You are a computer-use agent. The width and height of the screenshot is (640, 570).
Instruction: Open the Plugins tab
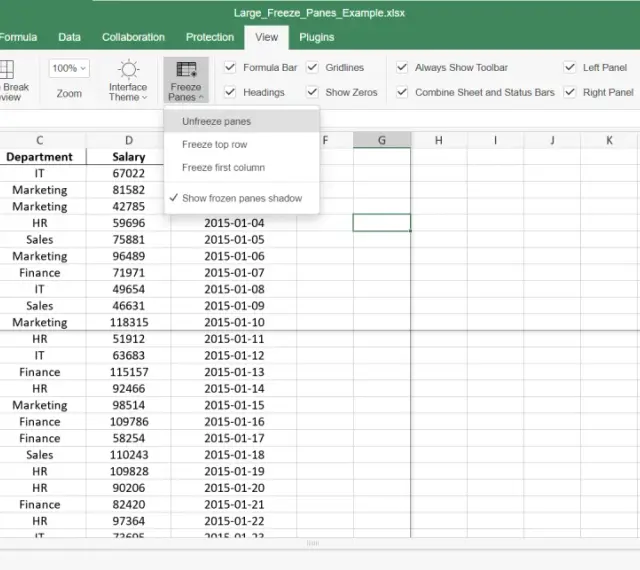point(317,37)
